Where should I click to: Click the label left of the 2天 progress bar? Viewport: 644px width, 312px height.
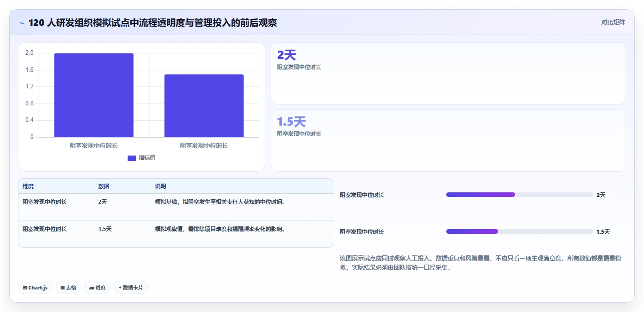362,195
